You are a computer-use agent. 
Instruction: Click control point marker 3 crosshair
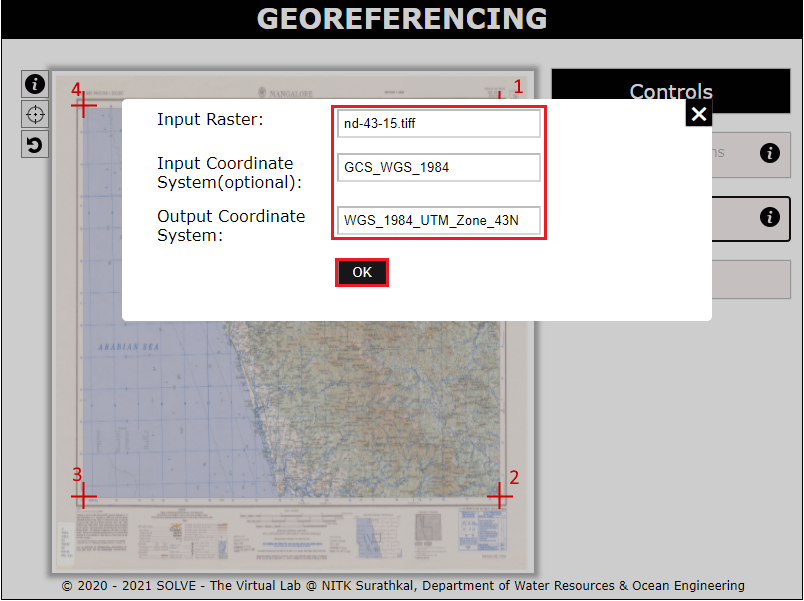pos(84,495)
